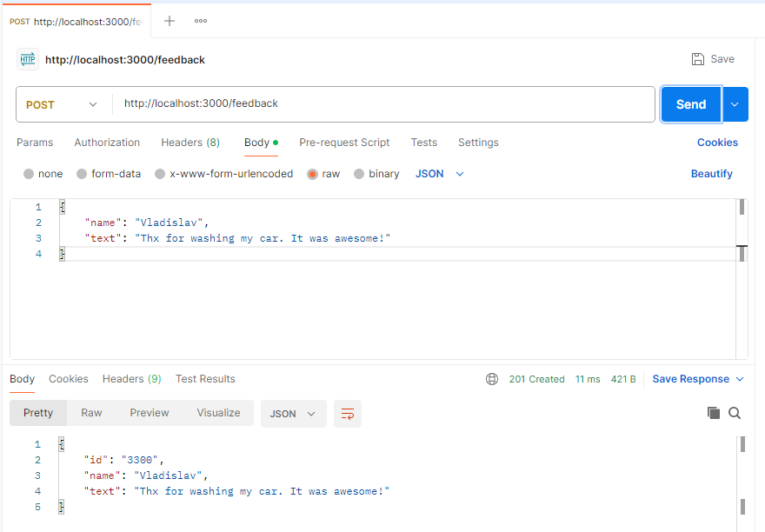Open the Pre-request Script tab
765x532 pixels.
coord(344,143)
